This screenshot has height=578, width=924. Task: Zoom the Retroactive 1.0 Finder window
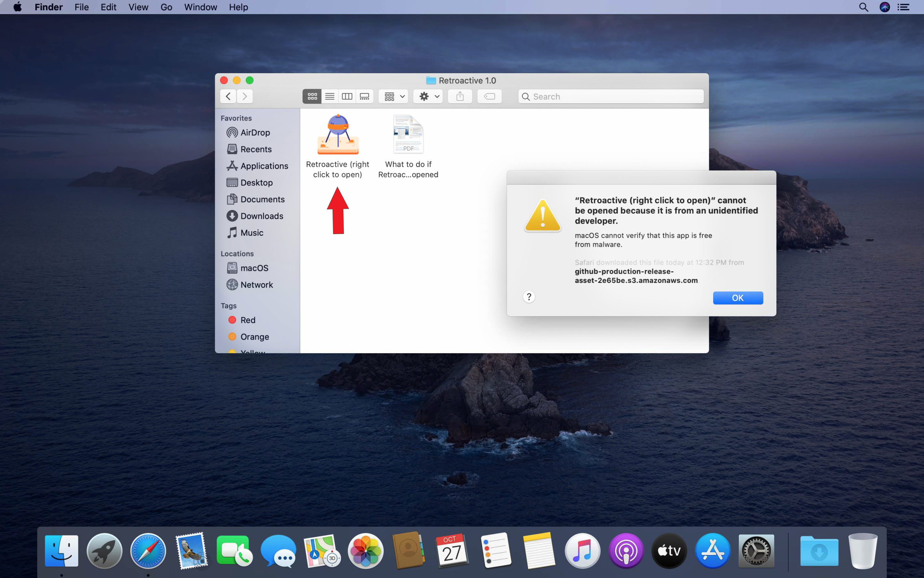(x=249, y=80)
